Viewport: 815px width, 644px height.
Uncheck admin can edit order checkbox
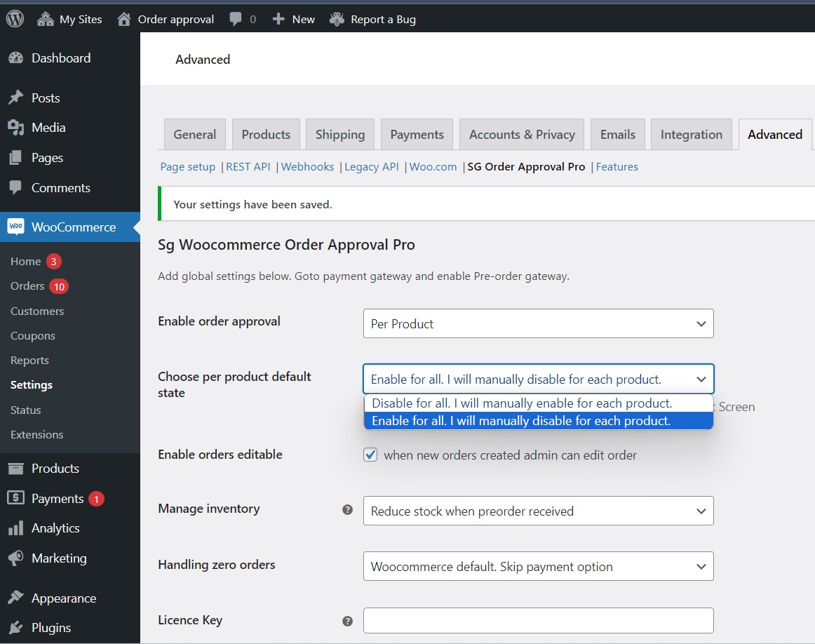pos(370,455)
